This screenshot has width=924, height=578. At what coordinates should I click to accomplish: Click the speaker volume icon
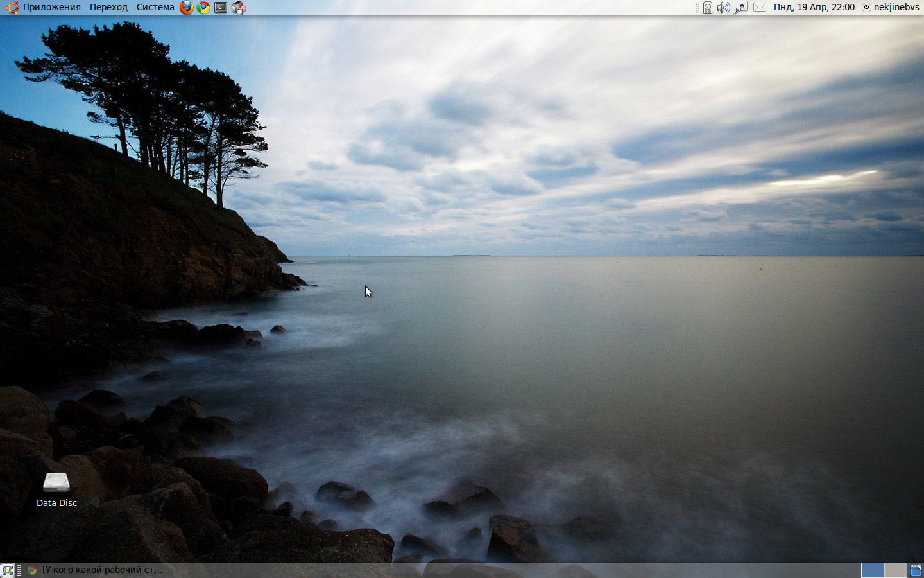pos(723,8)
